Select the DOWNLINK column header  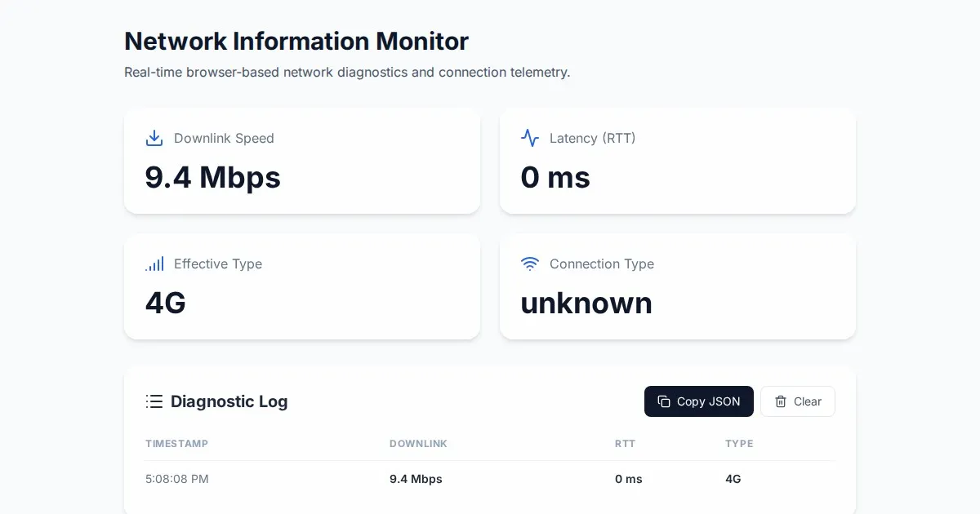coord(418,444)
